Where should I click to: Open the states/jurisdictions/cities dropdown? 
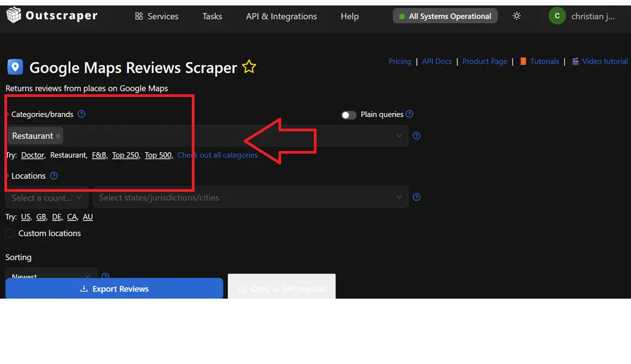coord(250,198)
